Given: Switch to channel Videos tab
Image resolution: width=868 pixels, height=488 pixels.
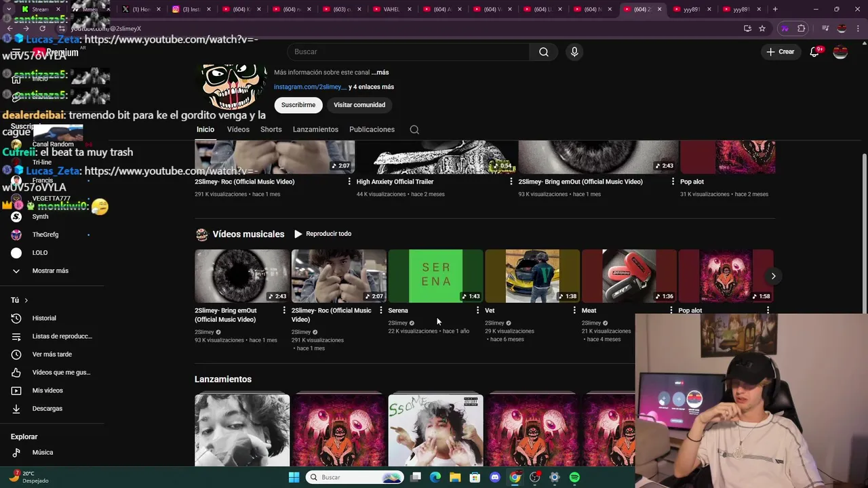Looking at the screenshot, I should pyautogui.click(x=238, y=129).
